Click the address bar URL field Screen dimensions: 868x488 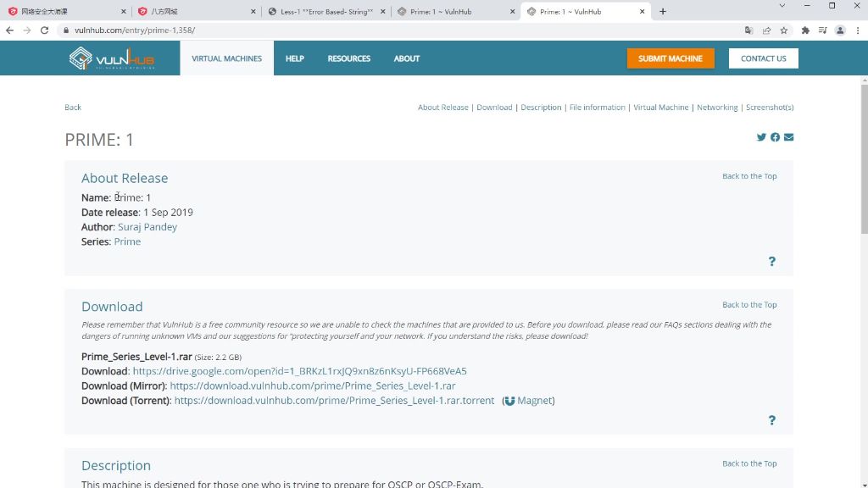pos(398,30)
